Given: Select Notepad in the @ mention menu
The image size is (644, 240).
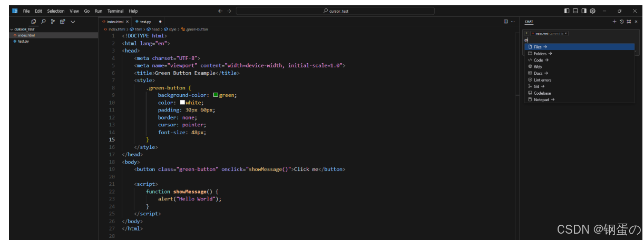Looking at the screenshot, I should click(x=579, y=99).
